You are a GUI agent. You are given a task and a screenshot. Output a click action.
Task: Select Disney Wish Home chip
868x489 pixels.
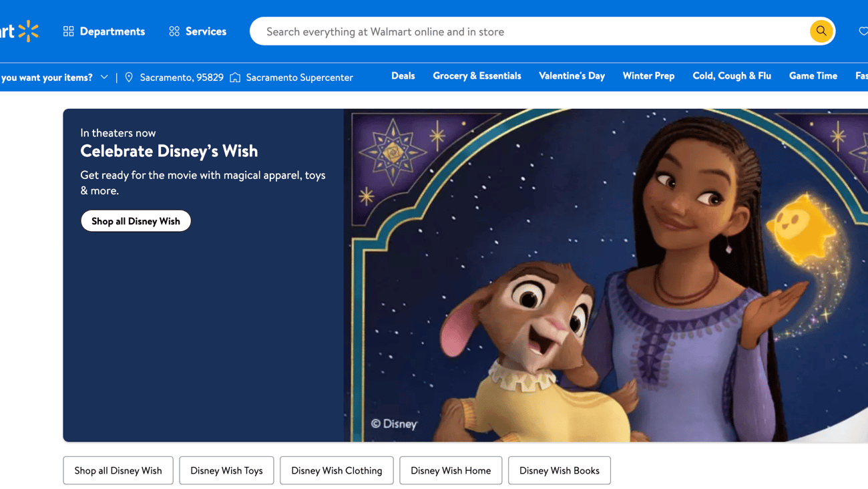click(451, 470)
